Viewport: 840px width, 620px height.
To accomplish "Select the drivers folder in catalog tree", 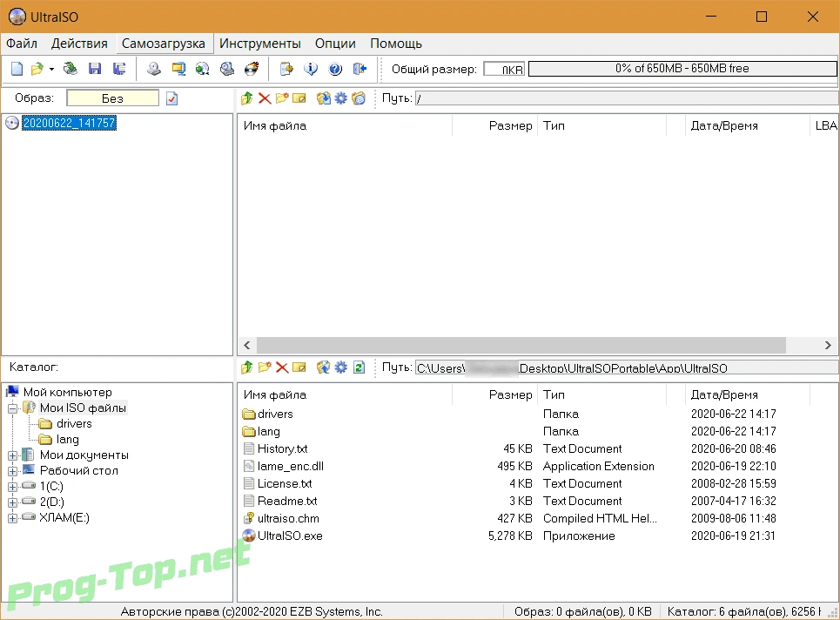I will pos(74,424).
